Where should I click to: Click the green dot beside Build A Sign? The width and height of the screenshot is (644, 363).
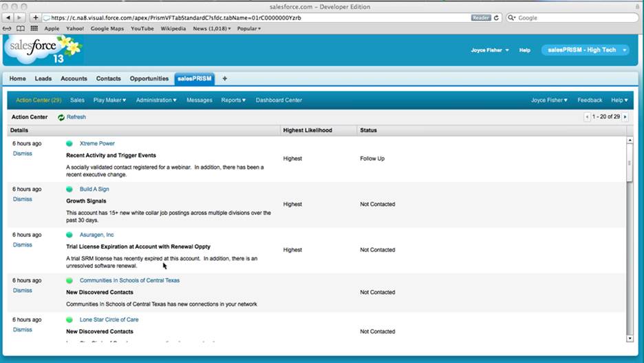click(x=69, y=189)
